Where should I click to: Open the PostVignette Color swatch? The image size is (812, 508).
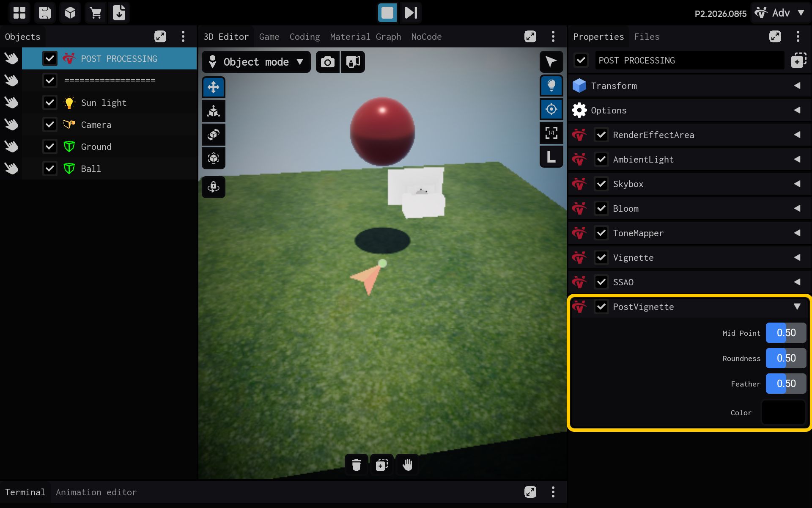point(784,412)
